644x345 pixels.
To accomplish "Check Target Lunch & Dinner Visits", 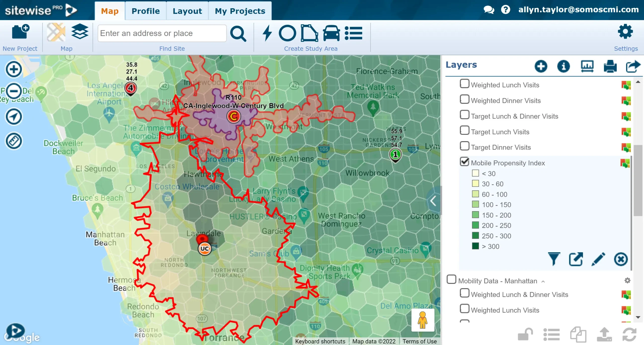I will tap(464, 115).
